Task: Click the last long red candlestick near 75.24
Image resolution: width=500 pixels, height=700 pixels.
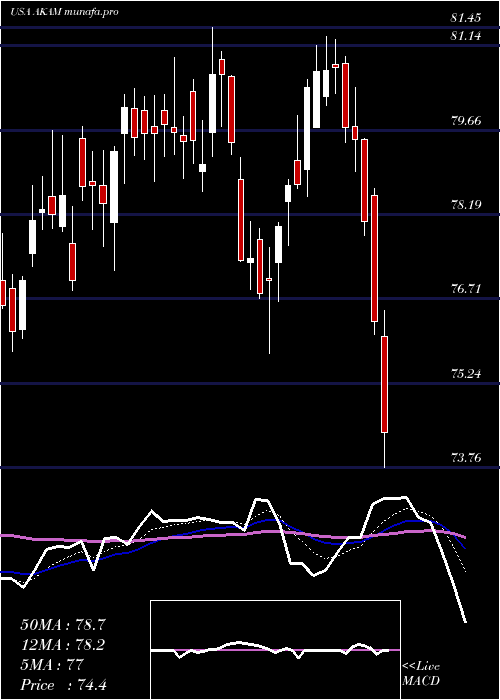Action: pyautogui.click(x=384, y=384)
